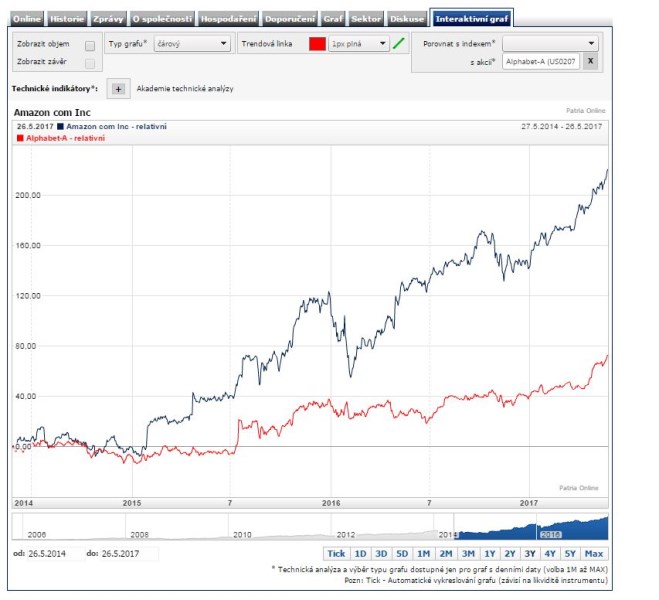Select the 5D range button
This screenshot has height=600, width=659.
(402, 554)
